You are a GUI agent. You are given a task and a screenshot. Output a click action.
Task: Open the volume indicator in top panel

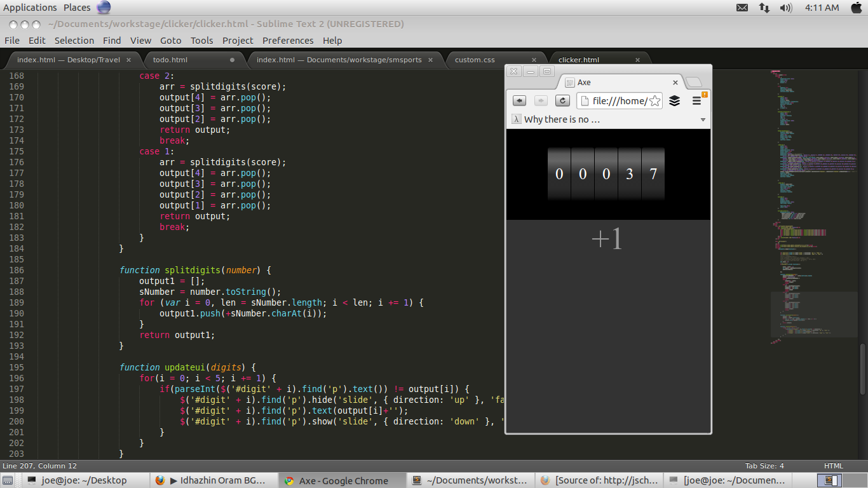786,8
